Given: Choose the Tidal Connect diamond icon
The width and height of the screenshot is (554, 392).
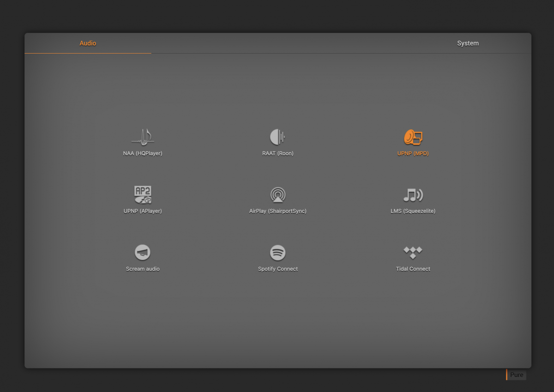Looking at the screenshot, I should point(413,253).
